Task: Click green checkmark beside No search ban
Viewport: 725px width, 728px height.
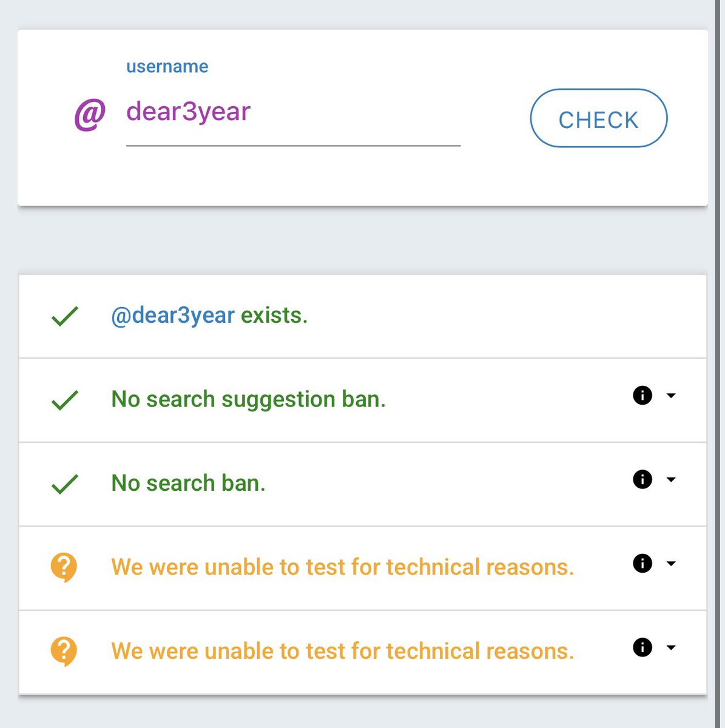Action: tap(65, 484)
